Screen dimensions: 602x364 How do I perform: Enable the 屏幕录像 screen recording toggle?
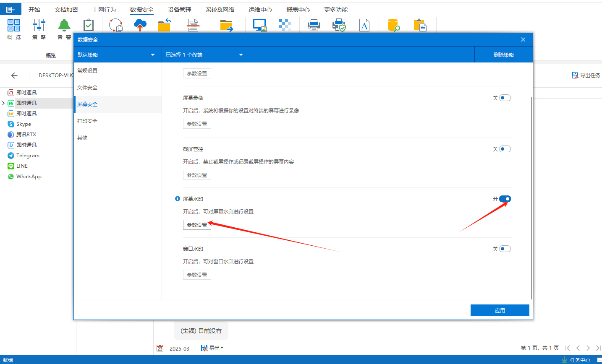point(505,98)
